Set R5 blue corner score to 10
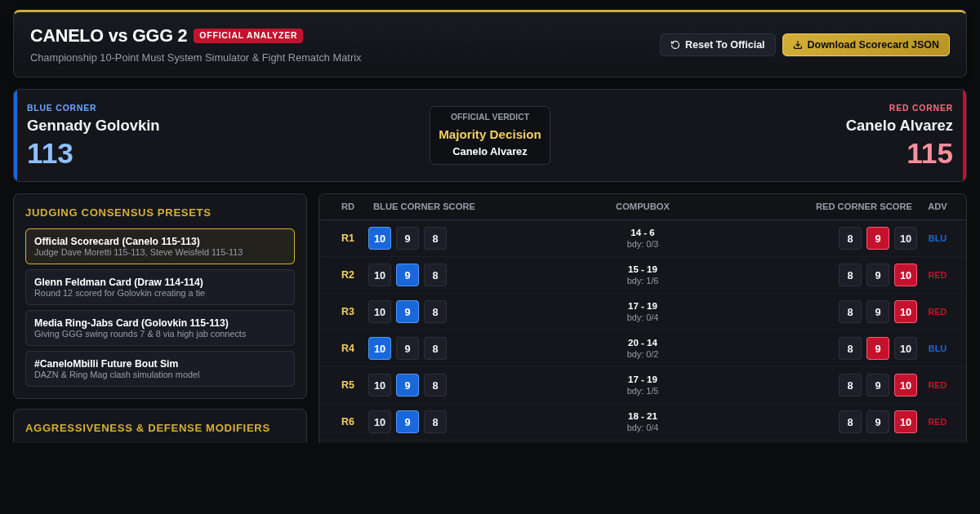The width and height of the screenshot is (980, 514). [380, 385]
